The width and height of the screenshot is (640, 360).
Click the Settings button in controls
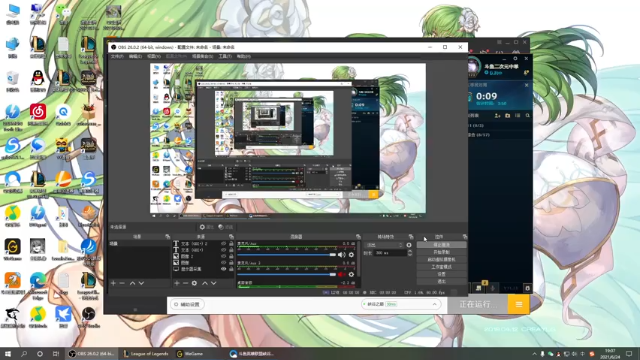point(441,274)
